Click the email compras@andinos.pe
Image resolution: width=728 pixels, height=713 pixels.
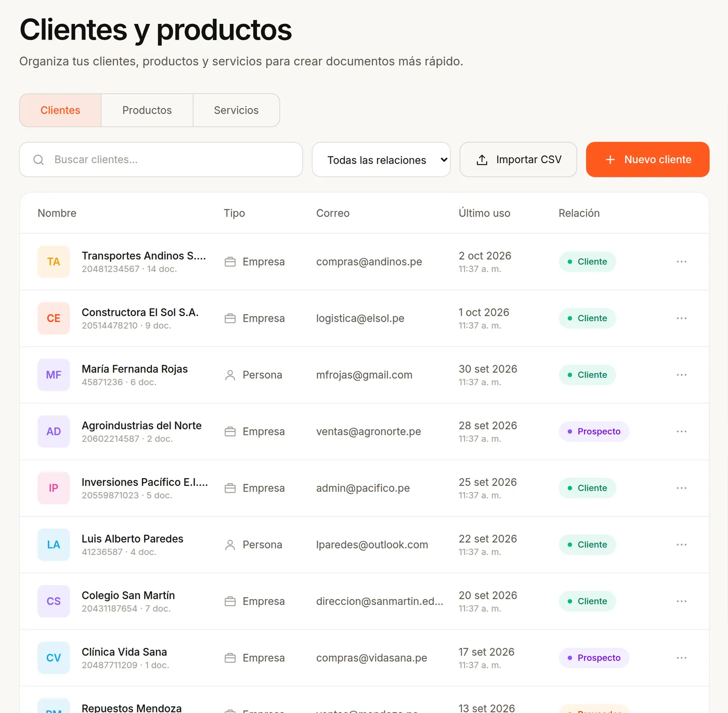click(x=369, y=262)
